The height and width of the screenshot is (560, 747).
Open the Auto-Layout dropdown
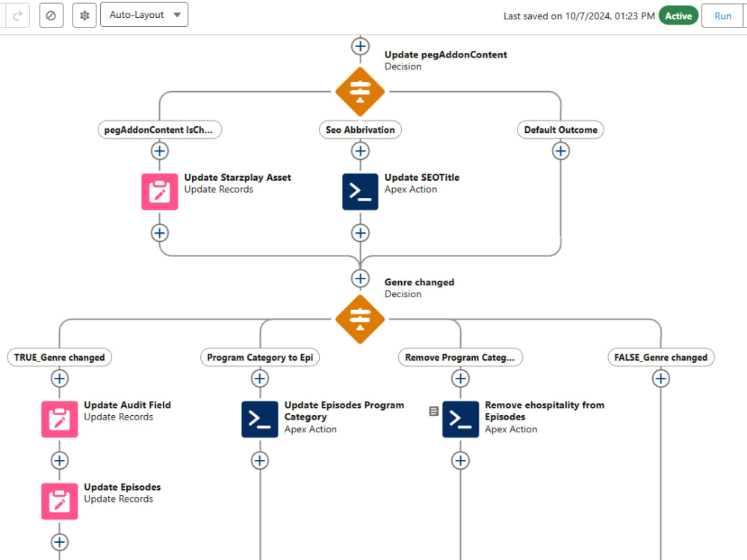pos(144,15)
